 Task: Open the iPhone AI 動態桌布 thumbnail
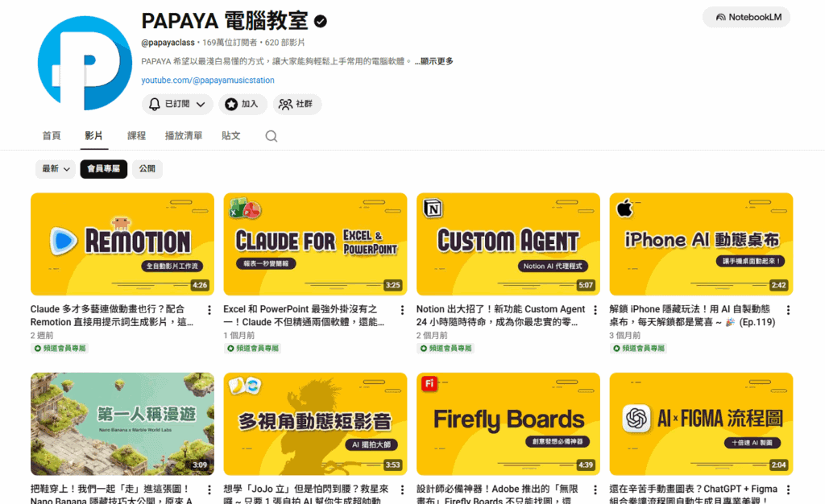(x=702, y=244)
